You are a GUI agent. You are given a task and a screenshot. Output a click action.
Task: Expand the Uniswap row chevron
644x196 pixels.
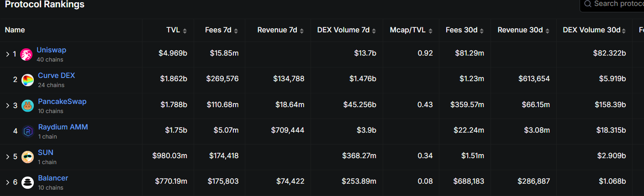click(7, 54)
